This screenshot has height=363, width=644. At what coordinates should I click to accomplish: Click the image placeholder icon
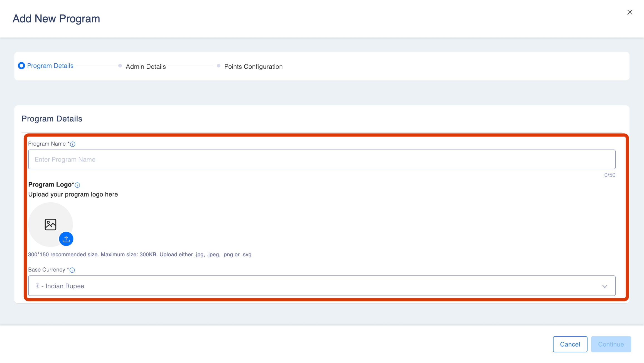(50, 224)
